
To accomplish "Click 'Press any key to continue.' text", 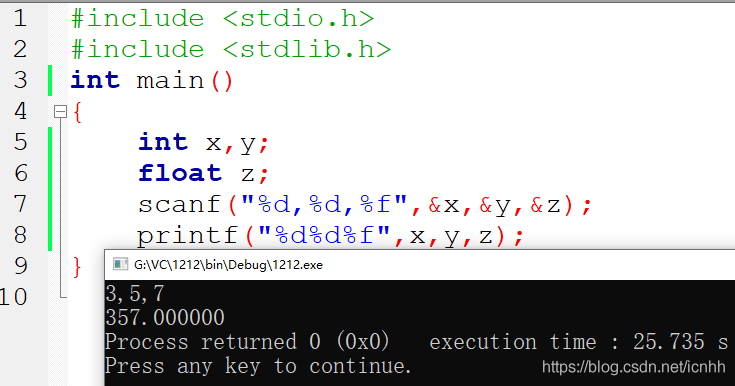I will [x=258, y=366].
